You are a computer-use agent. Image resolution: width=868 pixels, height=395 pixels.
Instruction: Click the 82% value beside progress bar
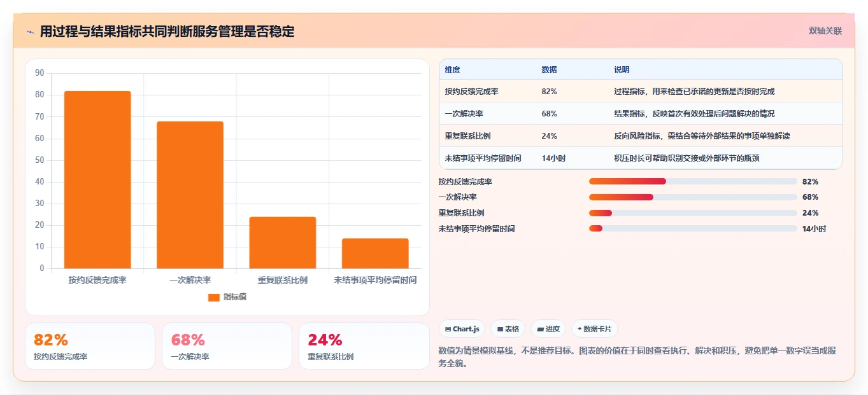pos(810,182)
